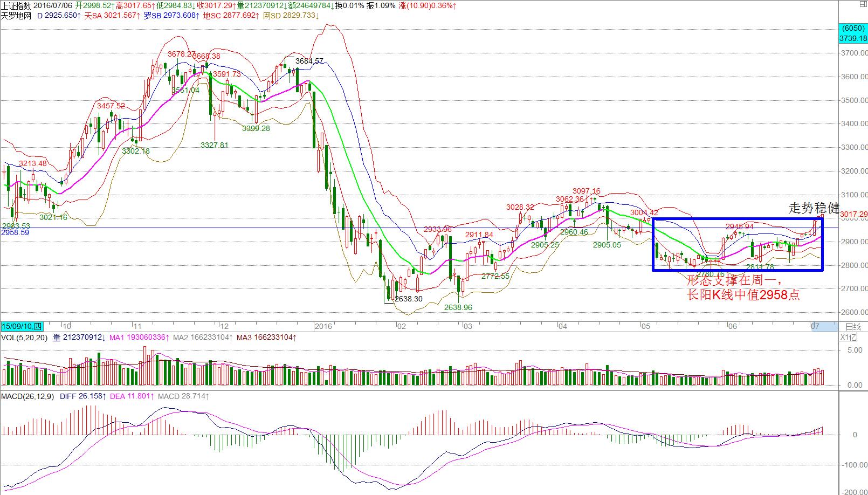
Task: Click the 'DIFF 26.158' MACD value
Action: (84, 396)
